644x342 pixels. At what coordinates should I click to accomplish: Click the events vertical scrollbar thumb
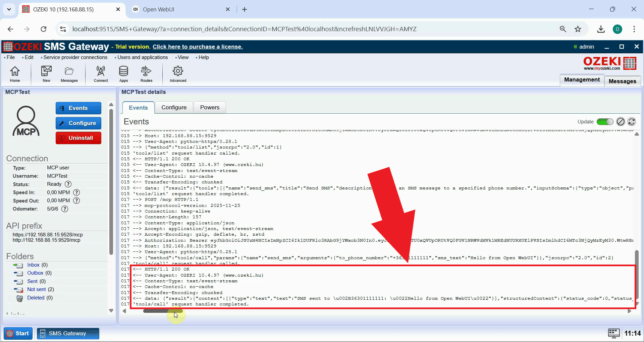pos(637,275)
